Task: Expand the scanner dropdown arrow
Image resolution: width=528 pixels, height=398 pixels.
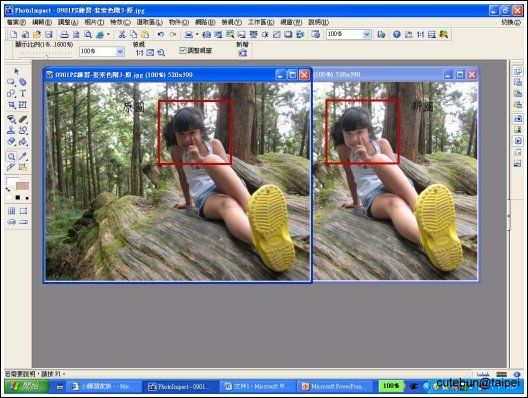Action: pyautogui.click(x=197, y=34)
